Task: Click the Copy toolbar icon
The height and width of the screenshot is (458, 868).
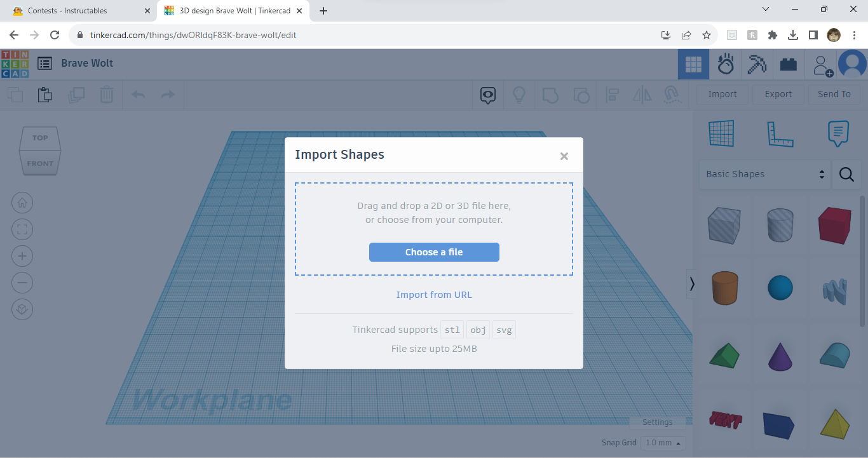Action: point(15,95)
